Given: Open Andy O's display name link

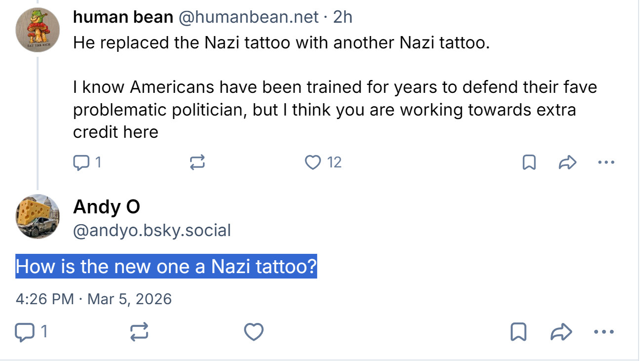Looking at the screenshot, I should [x=106, y=207].
